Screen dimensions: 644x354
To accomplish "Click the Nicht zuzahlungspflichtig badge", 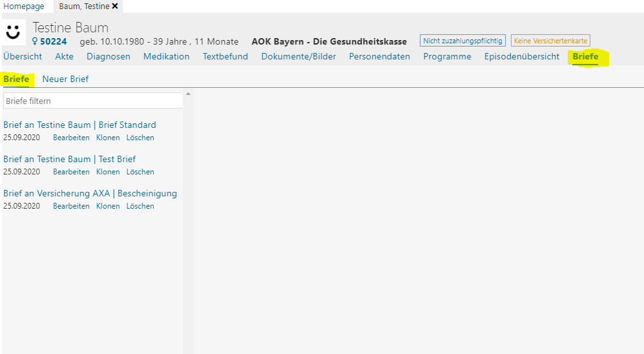I will [462, 41].
